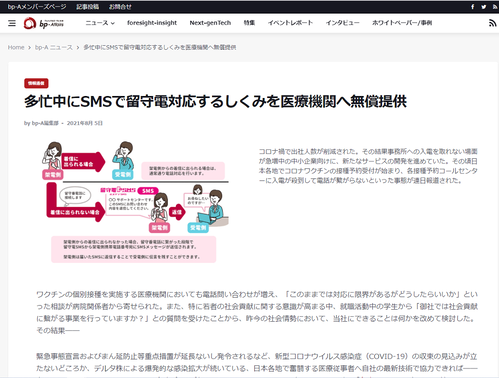This screenshot has width=499, height=378.
Task: Go to the Next-genTech section
Action: [210, 23]
